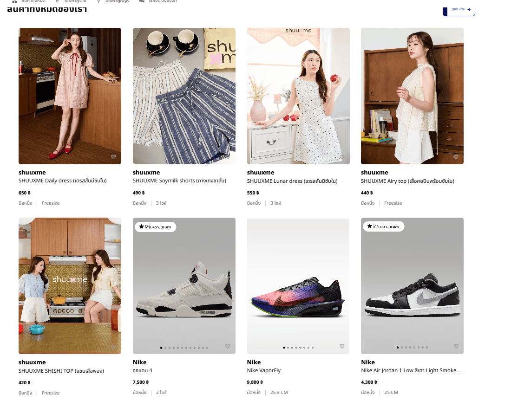Click 'Freesize' under SHUUXME SHISHI TOP
This screenshot has width=511, height=420.
51,393
